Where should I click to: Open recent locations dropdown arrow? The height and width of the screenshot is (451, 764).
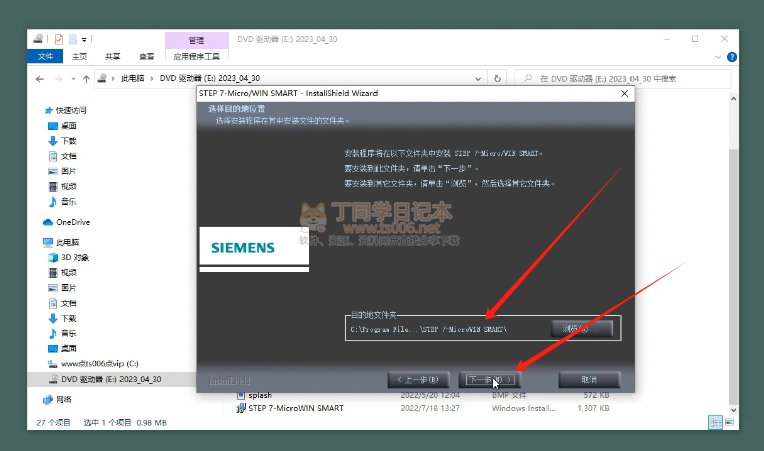point(73,78)
